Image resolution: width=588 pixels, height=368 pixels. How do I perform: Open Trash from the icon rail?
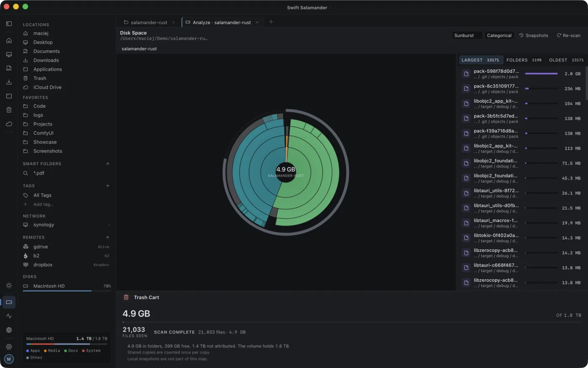[9, 110]
